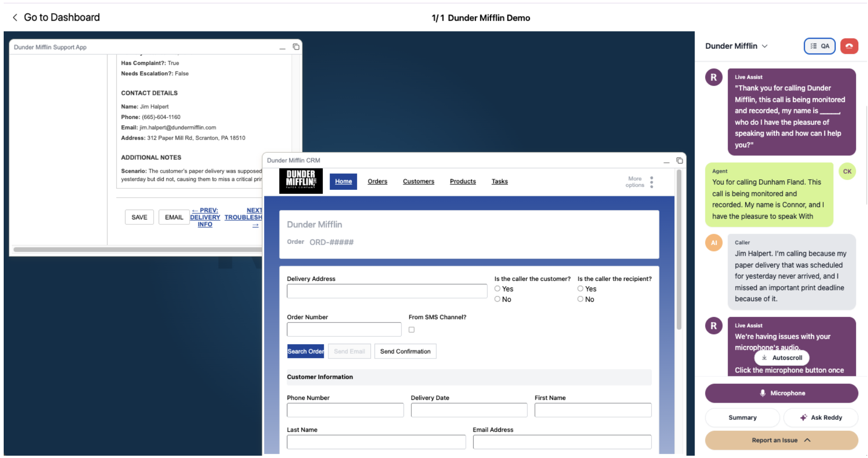The image size is (868, 458).
Task: Select No for 'Is the caller the recipient?'
Action: (x=580, y=299)
